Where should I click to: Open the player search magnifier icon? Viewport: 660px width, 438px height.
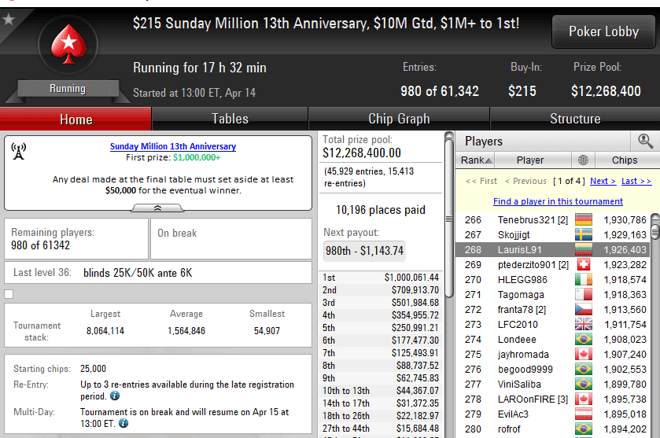645,141
